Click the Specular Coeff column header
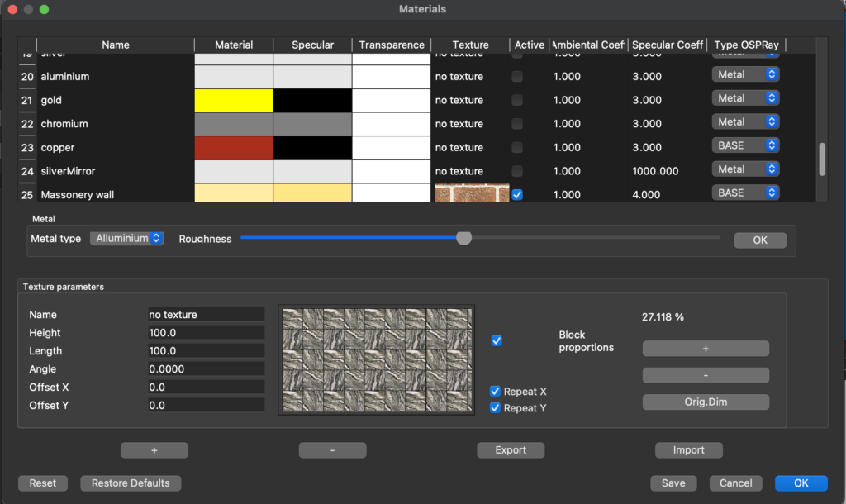 (x=668, y=45)
